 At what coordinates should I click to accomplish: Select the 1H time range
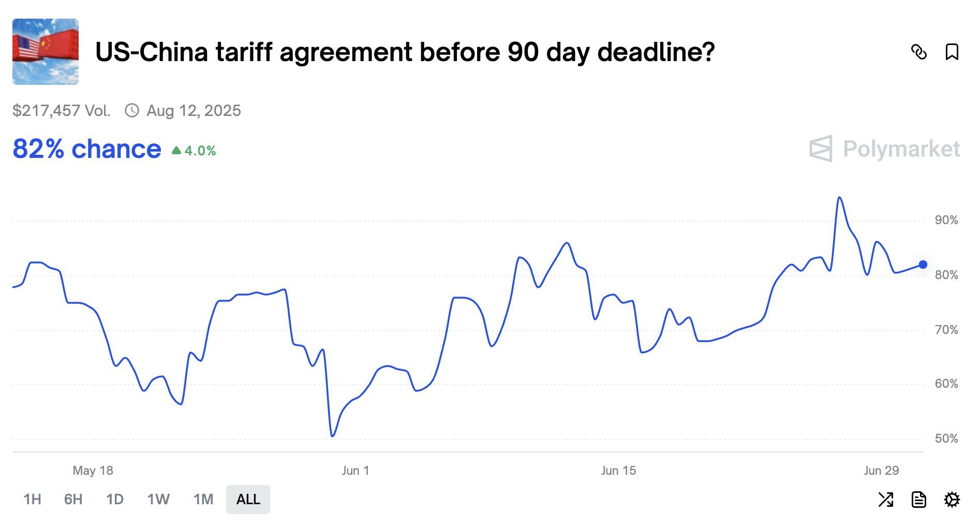coord(32,500)
